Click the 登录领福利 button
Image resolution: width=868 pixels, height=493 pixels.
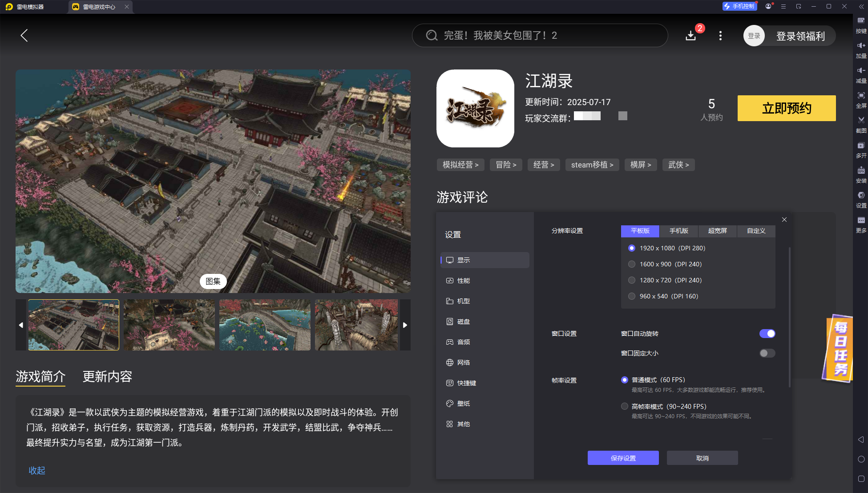coord(800,36)
